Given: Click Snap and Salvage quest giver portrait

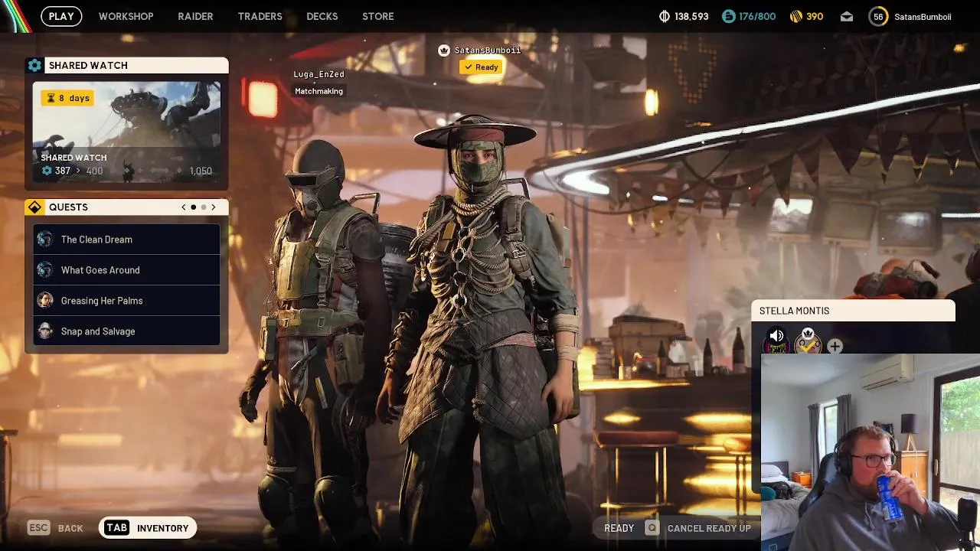Looking at the screenshot, I should click(x=45, y=331).
